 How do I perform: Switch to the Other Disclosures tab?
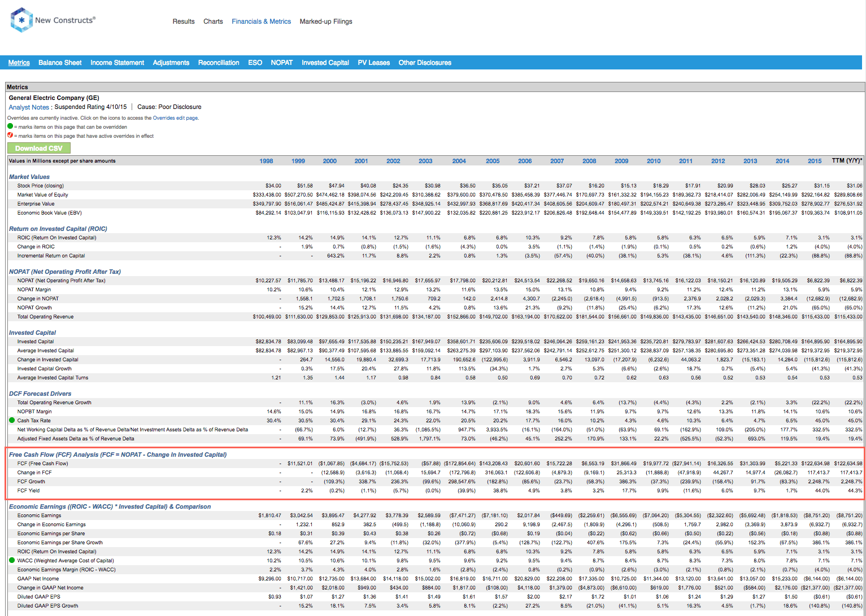(x=425, y=63)
